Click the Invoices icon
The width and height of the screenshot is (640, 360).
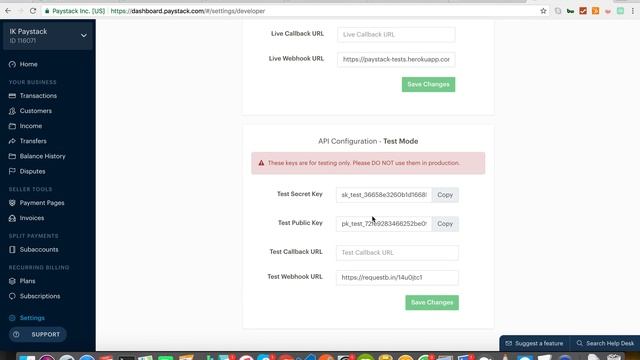pyautogui.click(x=12, y=218)
